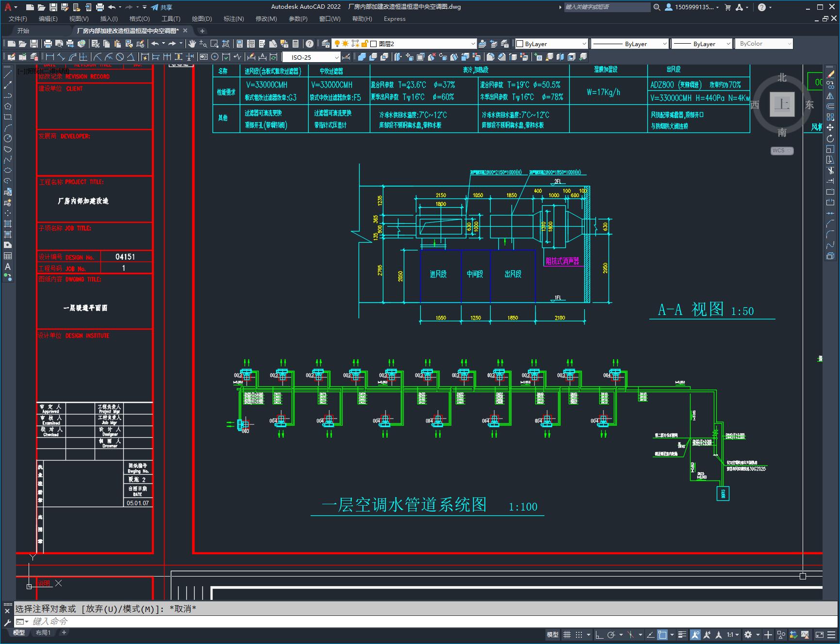Open the Table tool

pos(7,256)
